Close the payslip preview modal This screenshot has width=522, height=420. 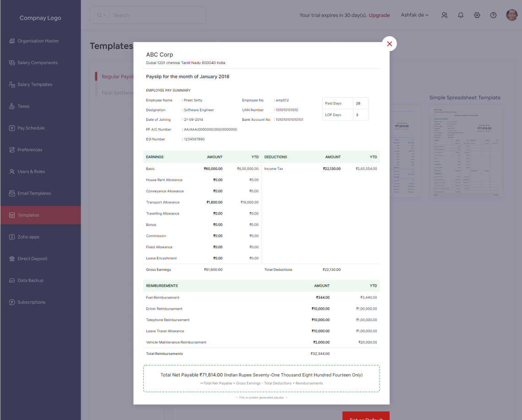[389, 44]
